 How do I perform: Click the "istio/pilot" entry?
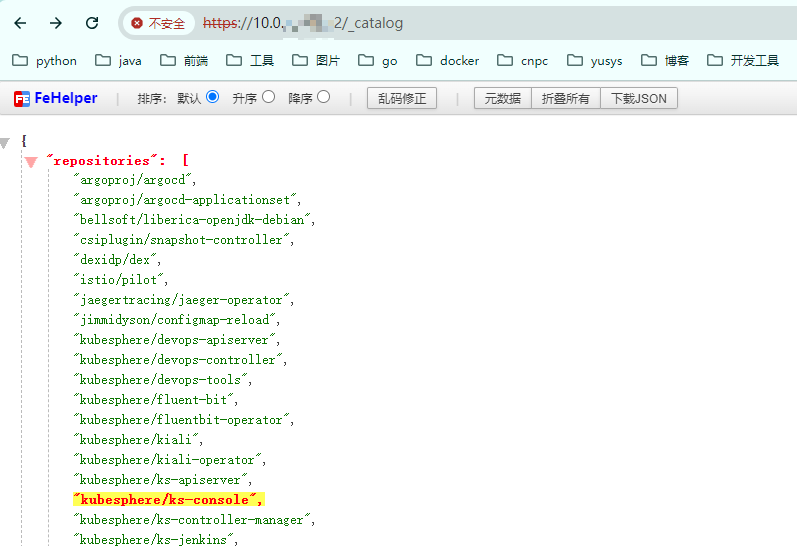(x=120, y=280)
